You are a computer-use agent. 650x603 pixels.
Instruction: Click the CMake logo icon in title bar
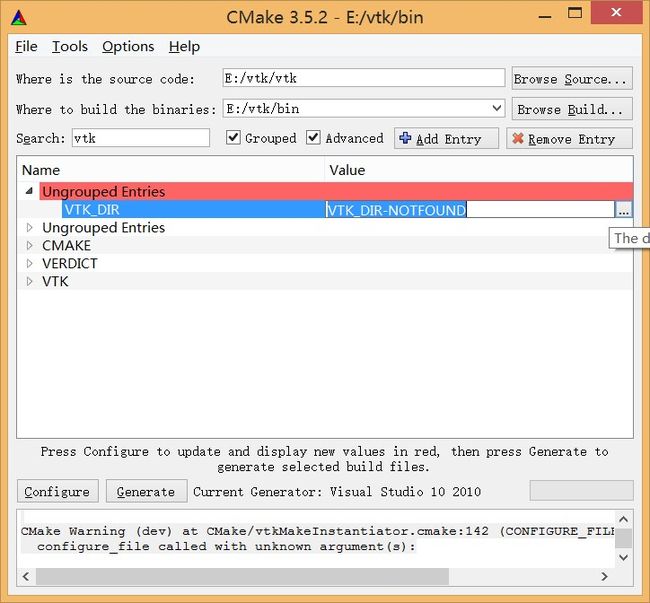point(19,18)
